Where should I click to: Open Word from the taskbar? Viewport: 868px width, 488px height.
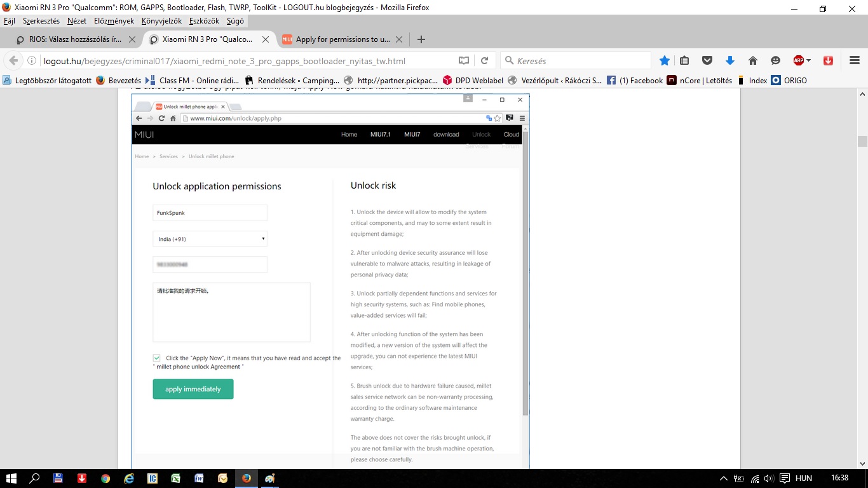click(x=199, y=478)
